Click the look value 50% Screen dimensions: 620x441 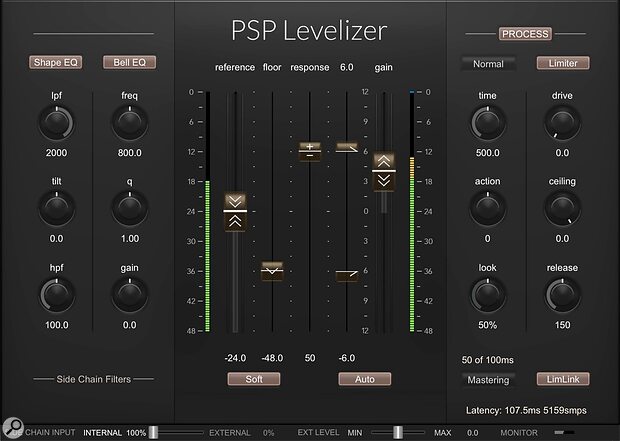(488, 325)
